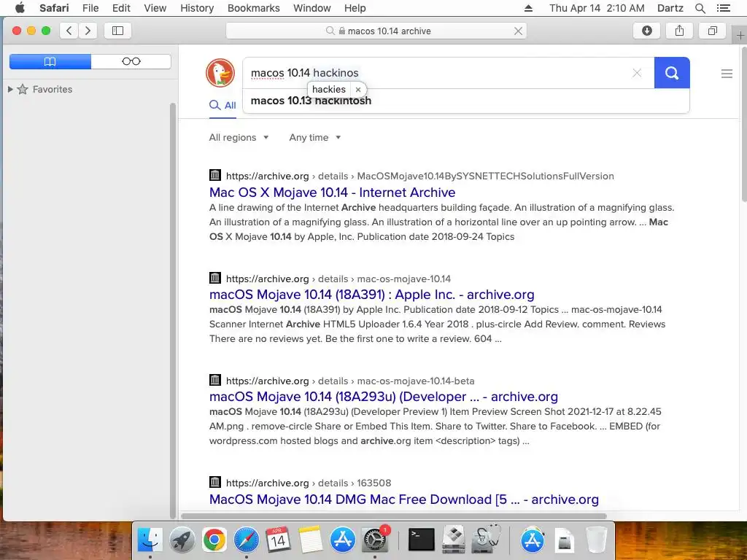Open the Downloads toolbar button

coord(646,31)
